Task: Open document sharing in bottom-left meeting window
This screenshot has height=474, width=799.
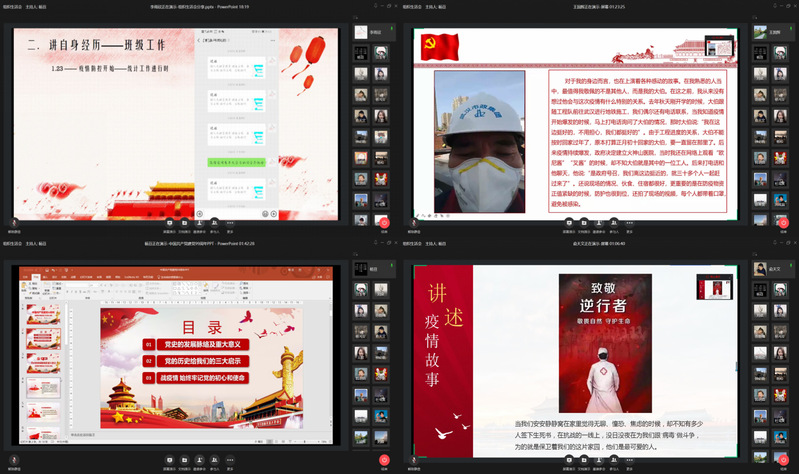Action: point(184,460)
